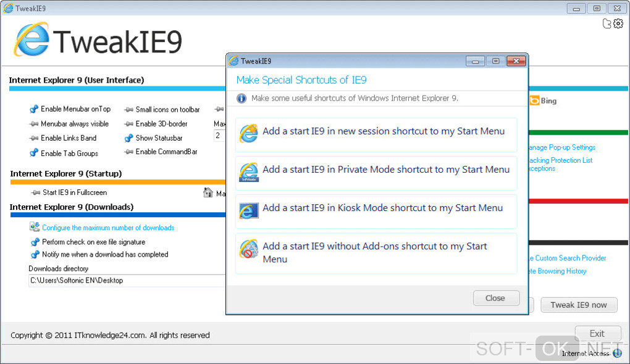Open Configure the maximum number of downloads
This screenshot has height=364, width=630.
pos(107,228)
